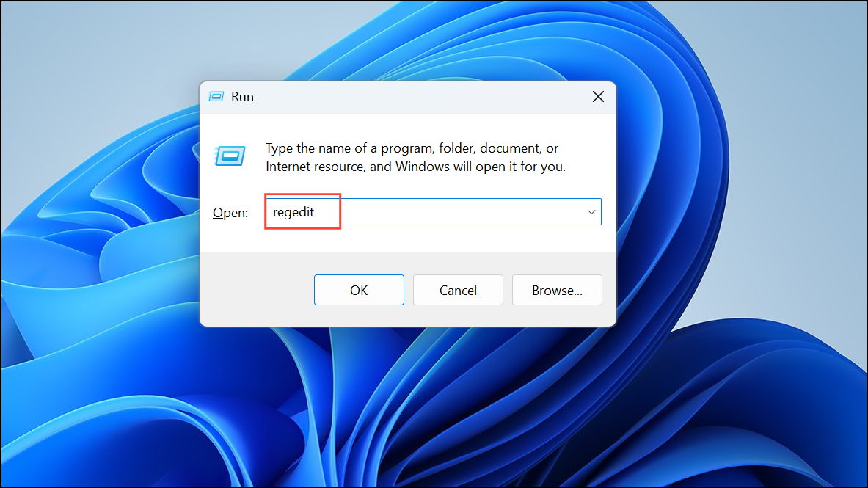Click the OK button

(x=359, y=290)
